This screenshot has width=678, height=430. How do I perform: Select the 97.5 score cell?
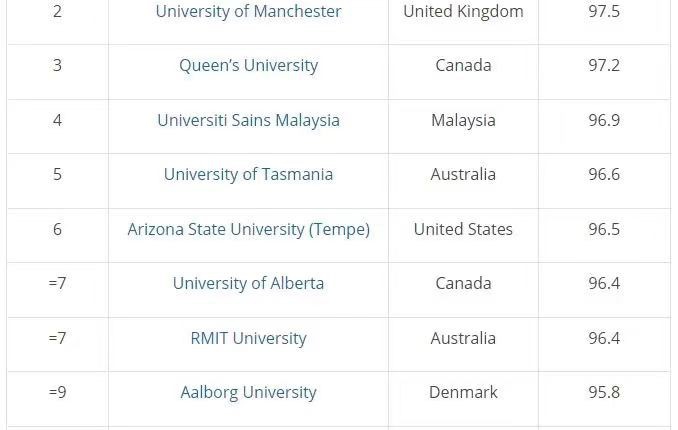point(604,17)
